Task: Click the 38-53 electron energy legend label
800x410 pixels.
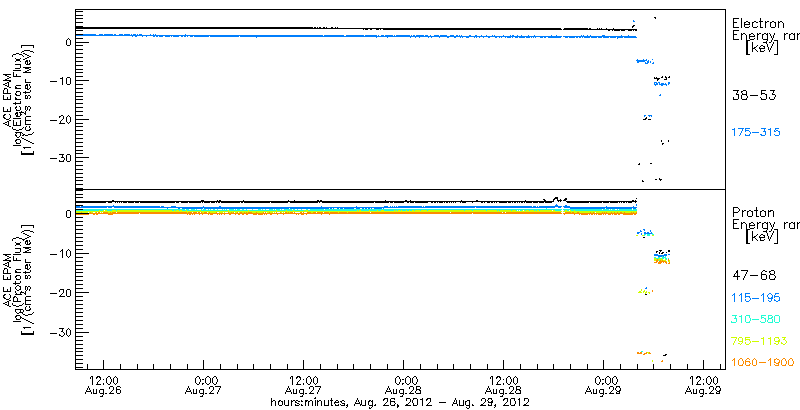Action: coord(754,96)
